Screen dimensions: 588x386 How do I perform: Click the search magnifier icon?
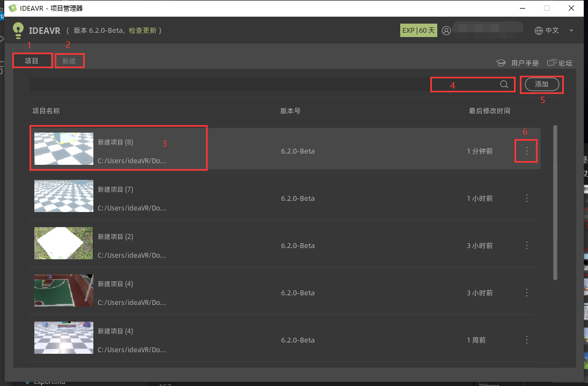[504, 84]
